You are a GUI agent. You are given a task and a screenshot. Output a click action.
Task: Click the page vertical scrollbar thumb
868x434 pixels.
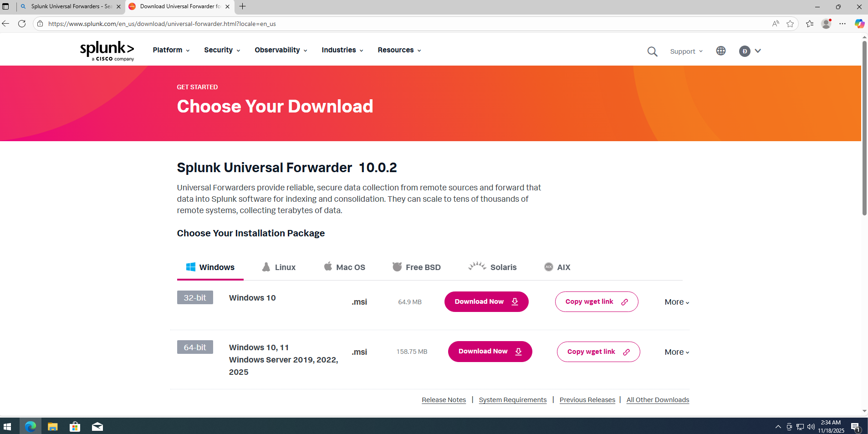tap(864, 128)
